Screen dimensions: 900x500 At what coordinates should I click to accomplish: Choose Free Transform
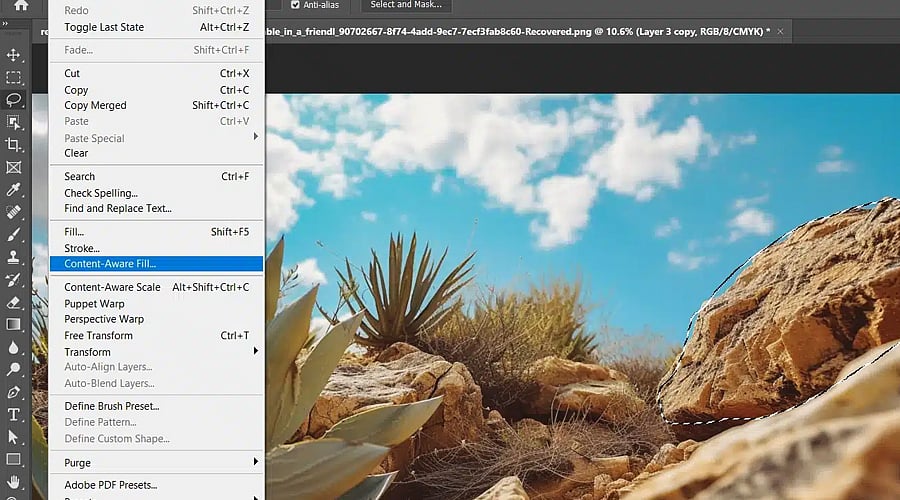[x=156, y=336]
